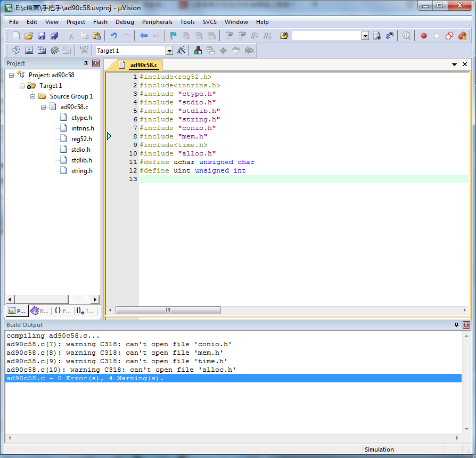Enable/disable breakpoint white circle icon
This screenshot has height=458, width=476.
tap(437, 36)
